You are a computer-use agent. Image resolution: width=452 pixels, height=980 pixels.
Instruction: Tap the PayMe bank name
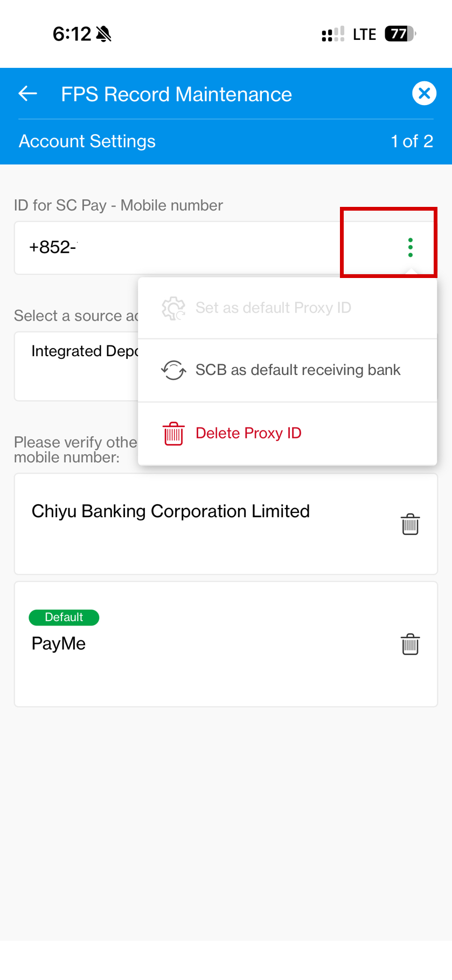(x=59, y=643)
